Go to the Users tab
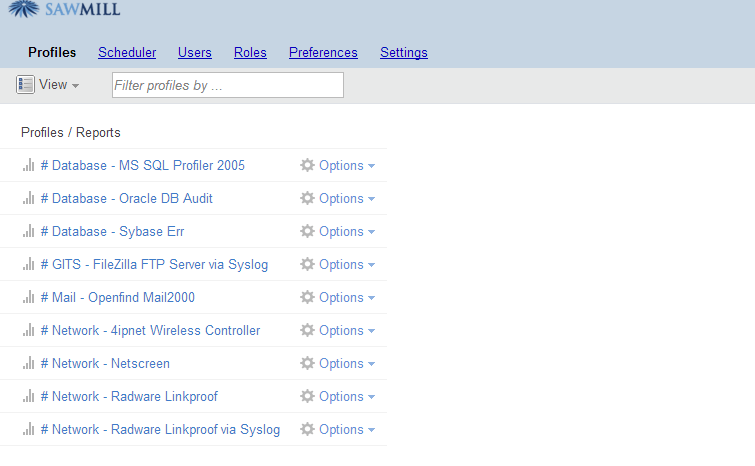Screen dimensions: 755x466 tap(195, 53)
